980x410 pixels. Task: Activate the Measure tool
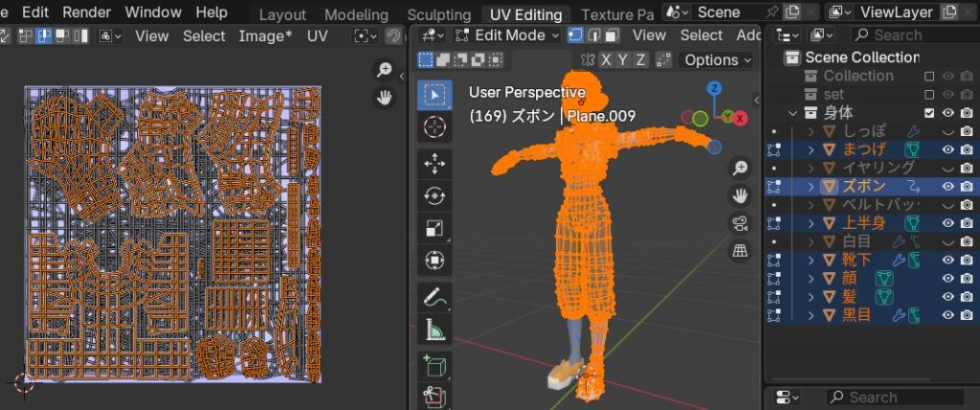tap(434, 330)
